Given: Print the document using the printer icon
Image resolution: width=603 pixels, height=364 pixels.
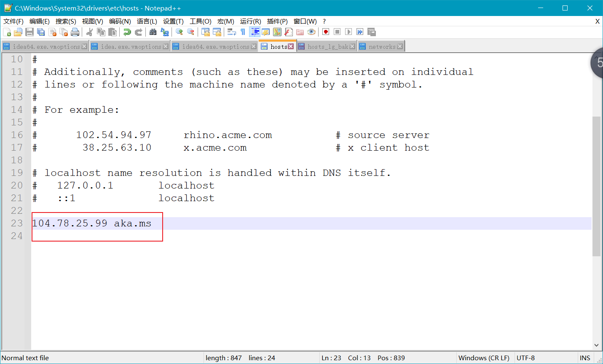Looking at the screenshot, I should pos(75,32).
